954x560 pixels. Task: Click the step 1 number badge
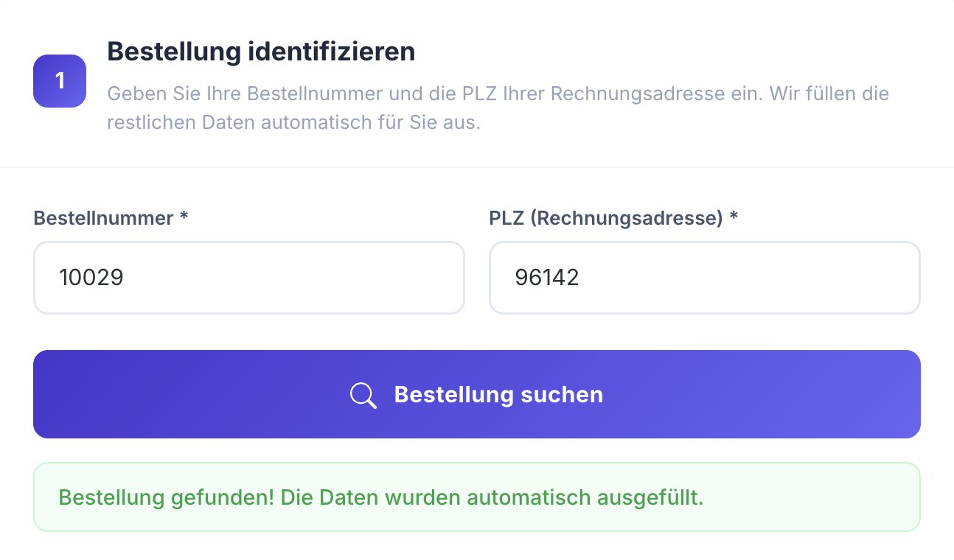tap(60, 81)
